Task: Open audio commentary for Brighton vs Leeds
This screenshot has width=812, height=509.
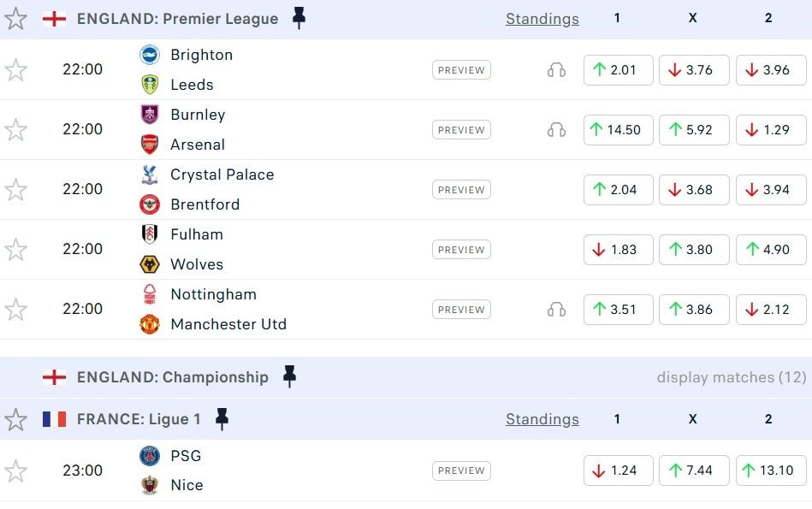Action: coord(556,70)
